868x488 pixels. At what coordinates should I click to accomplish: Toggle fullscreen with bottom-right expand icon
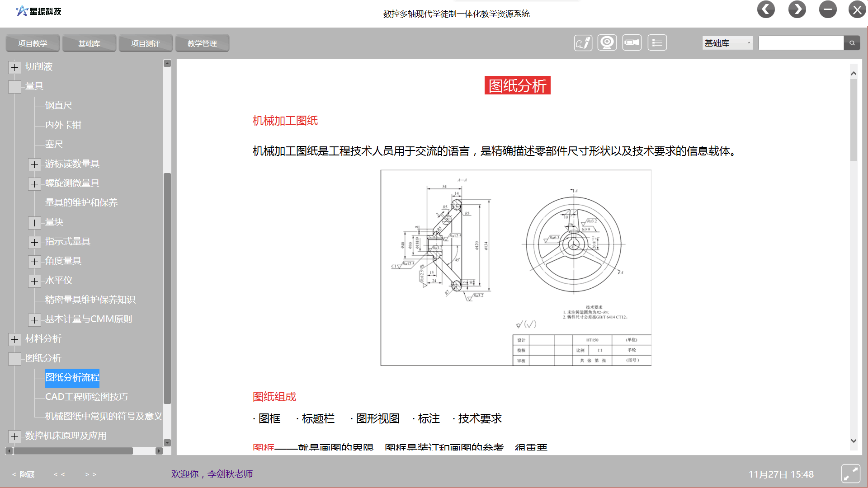click(850, 474)
